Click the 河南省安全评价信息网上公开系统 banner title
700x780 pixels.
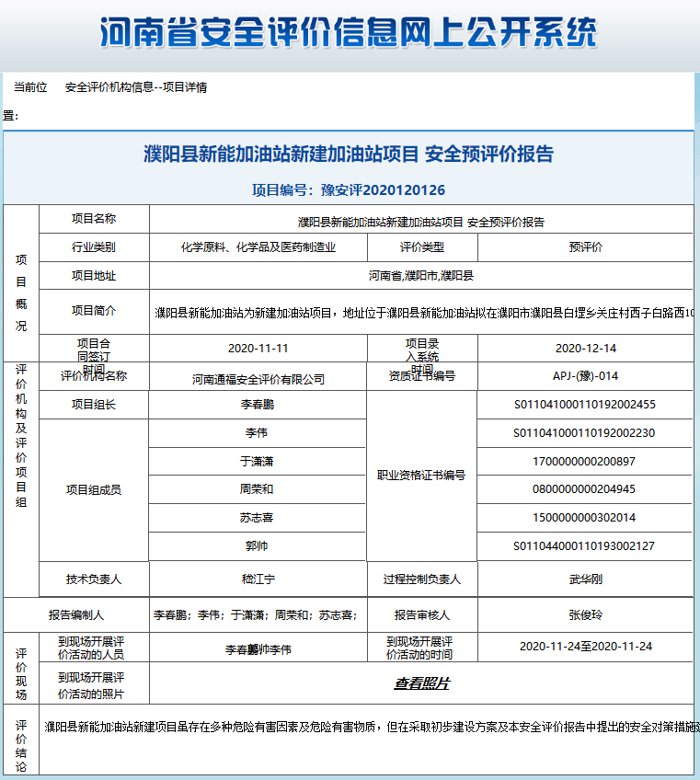pyautogui.click(x=349, y=32)
